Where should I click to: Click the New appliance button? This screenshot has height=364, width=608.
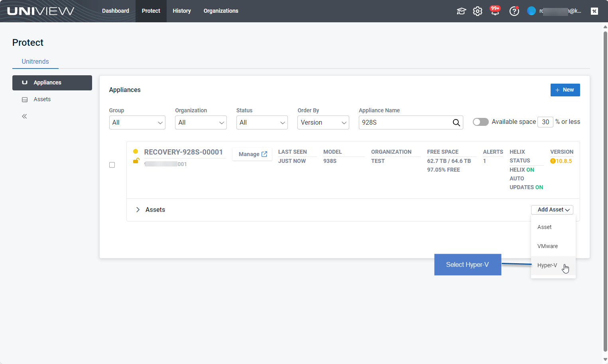pos(565,90)
